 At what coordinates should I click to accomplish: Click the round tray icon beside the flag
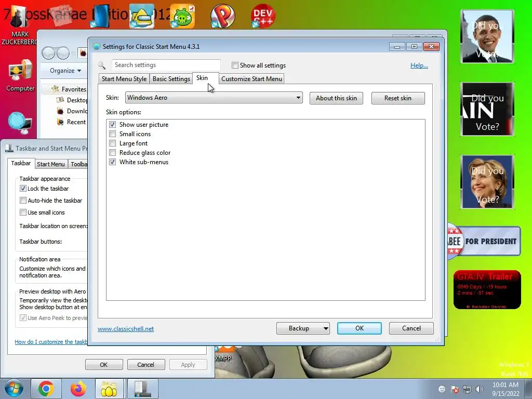tap(442, 389)
